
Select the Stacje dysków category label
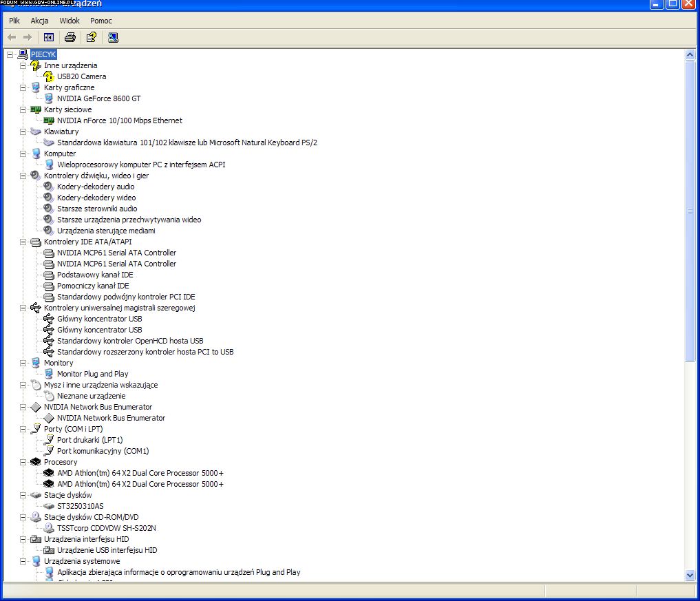click(x=68, y=495)
